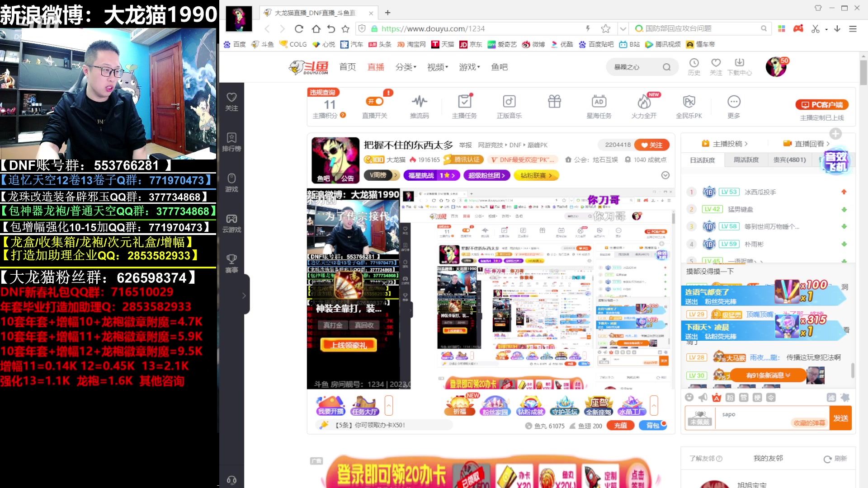This screenshot has width=868, height=488.
Task: Click the left sidebar 游戏 icon
Action: pyautogui.click(x=231, y=182)
